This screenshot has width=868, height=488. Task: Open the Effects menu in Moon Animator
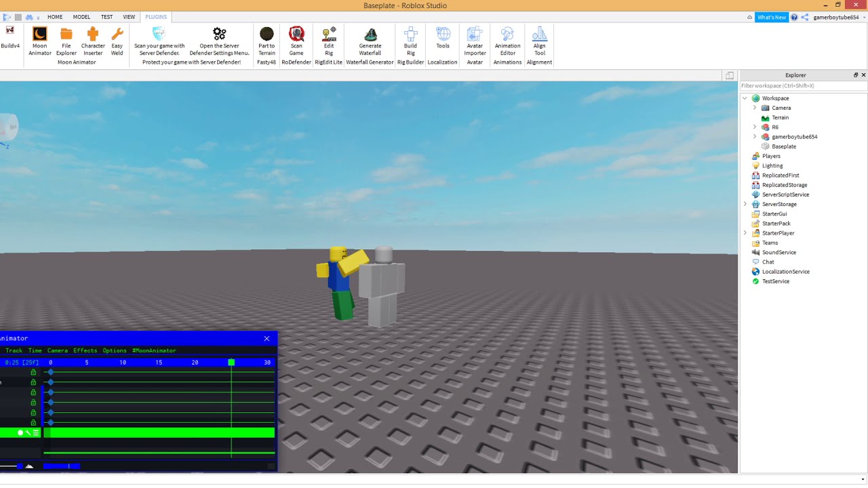click(x=85, y=350)
